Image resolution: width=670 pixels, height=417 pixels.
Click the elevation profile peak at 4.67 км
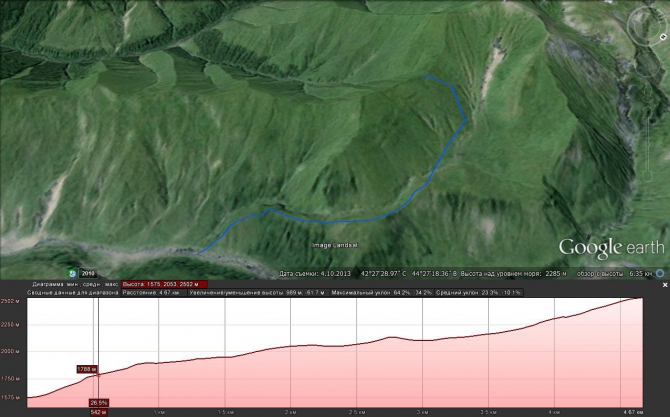point(637,299)
